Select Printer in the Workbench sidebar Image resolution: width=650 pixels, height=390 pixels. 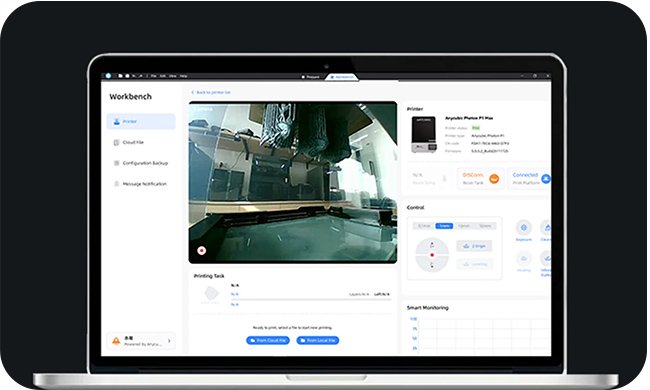tap(141, 121)
